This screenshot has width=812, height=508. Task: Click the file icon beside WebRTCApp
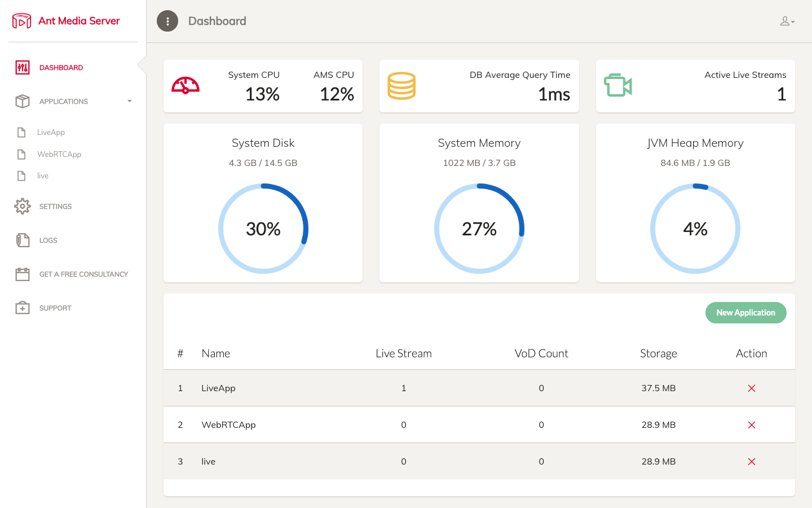click(21, 155)
